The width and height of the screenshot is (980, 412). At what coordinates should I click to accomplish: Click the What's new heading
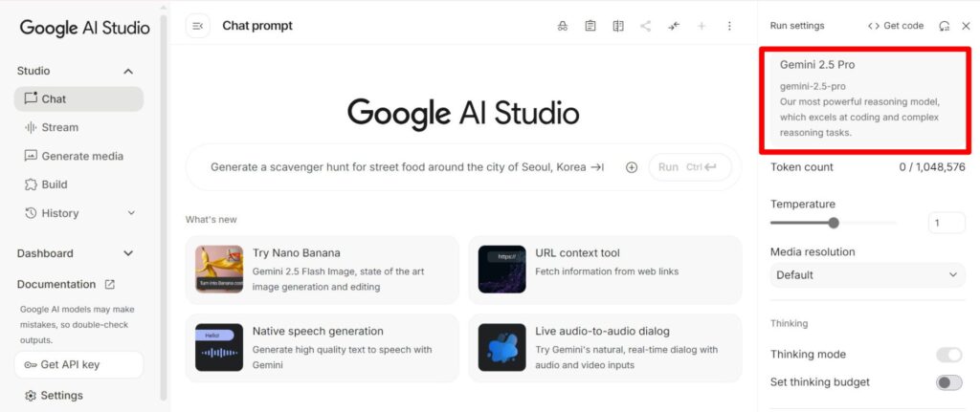click(x=212, y=220)
